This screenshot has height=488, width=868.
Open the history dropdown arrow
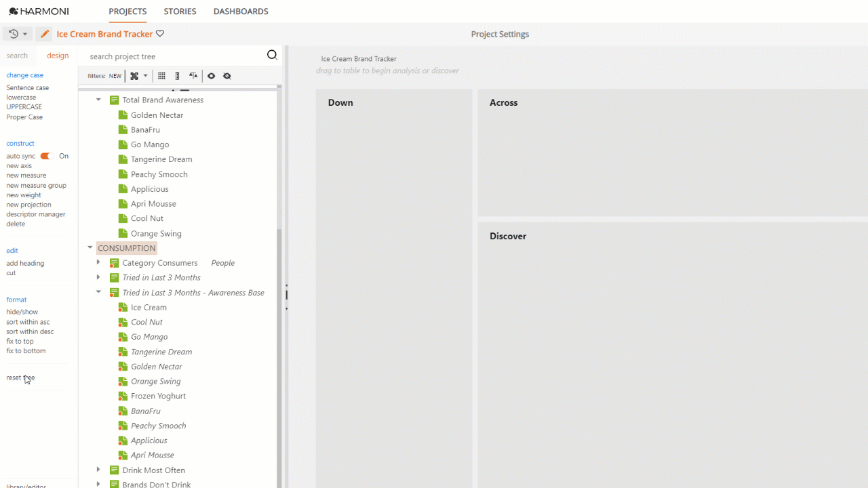25,34
